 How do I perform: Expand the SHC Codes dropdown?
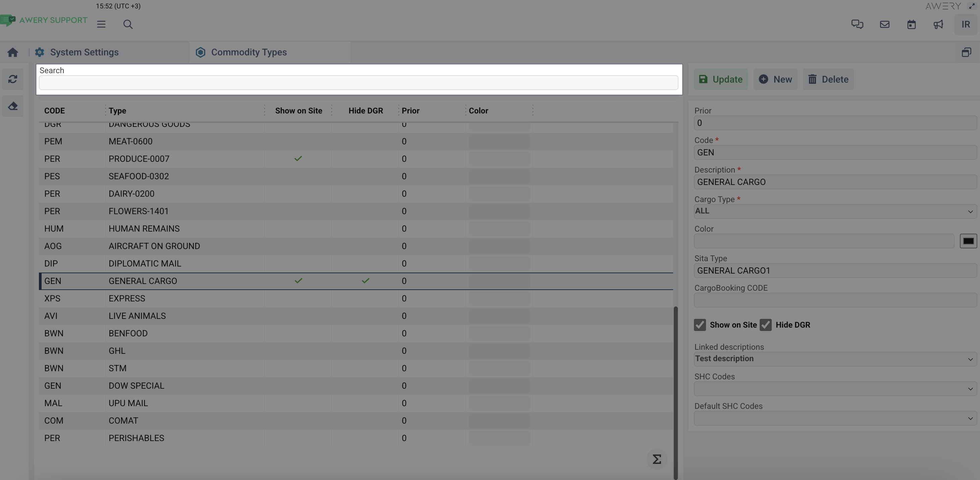835,389
